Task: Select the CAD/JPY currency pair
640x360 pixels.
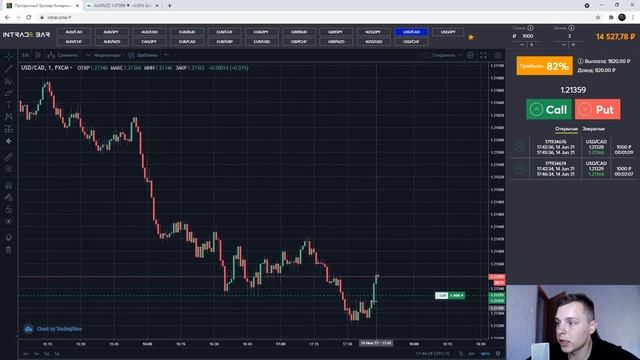Action: [x=149, y=42]
